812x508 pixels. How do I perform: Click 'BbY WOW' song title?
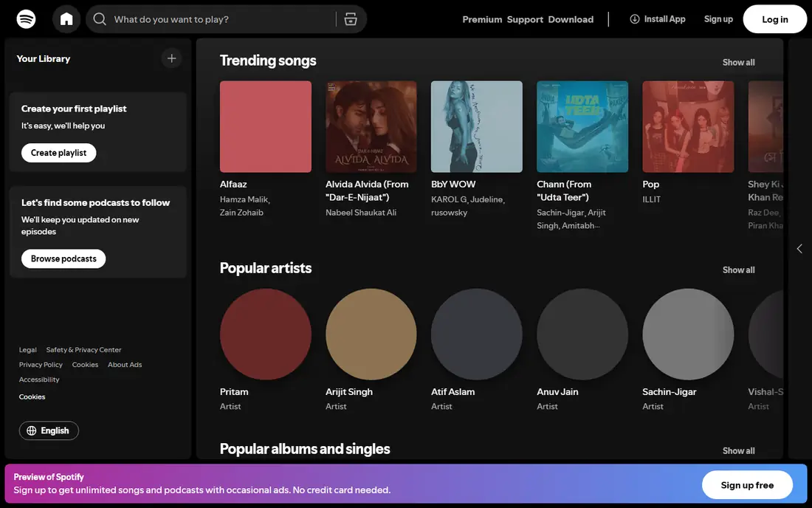(x=453, y=184)
